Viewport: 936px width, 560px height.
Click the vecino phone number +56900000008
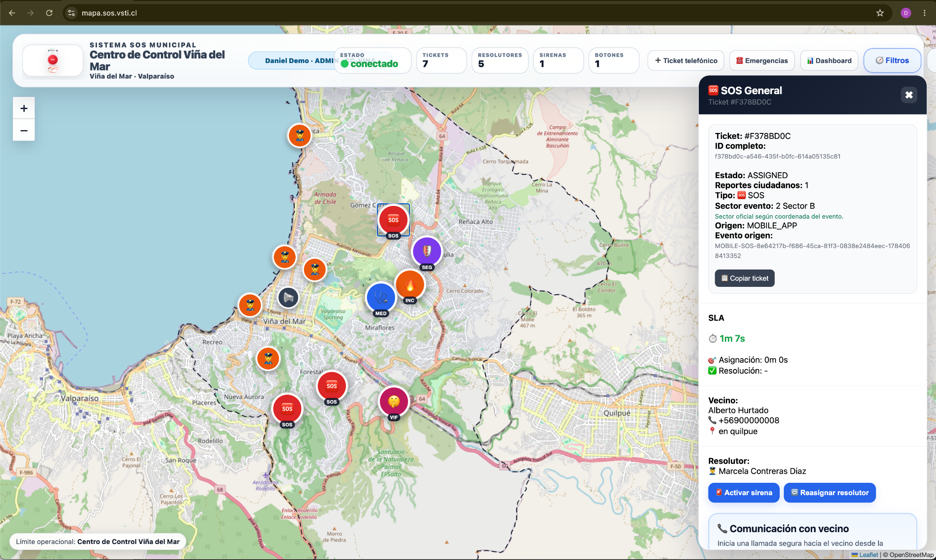pyautogui.click(x=749, y=420)
